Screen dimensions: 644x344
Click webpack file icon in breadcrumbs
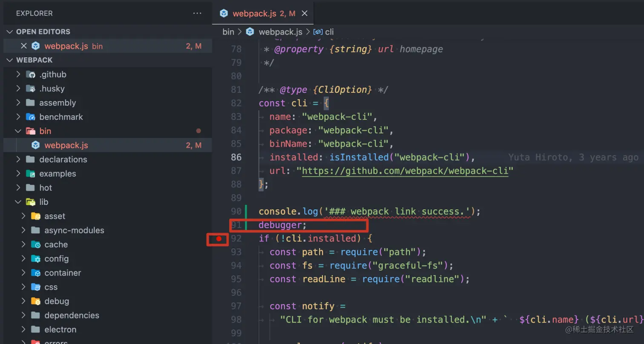(x=250, y=32)
